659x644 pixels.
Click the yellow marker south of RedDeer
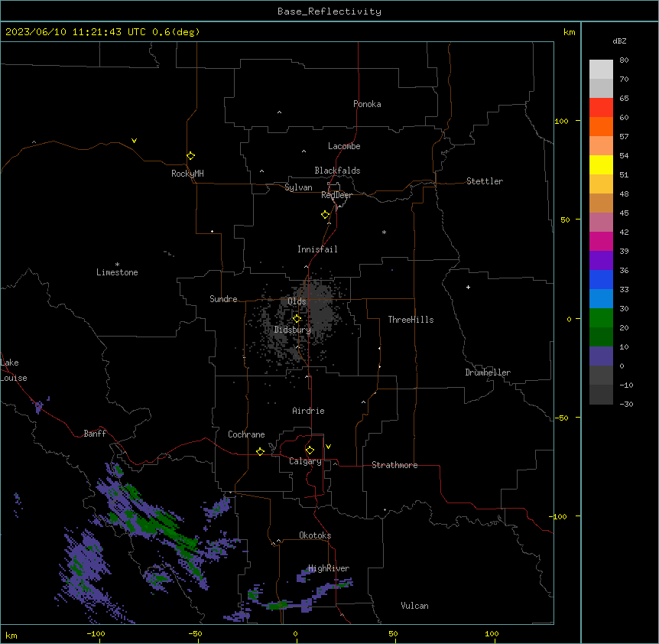pyautogui.click(x=325, y=215)
